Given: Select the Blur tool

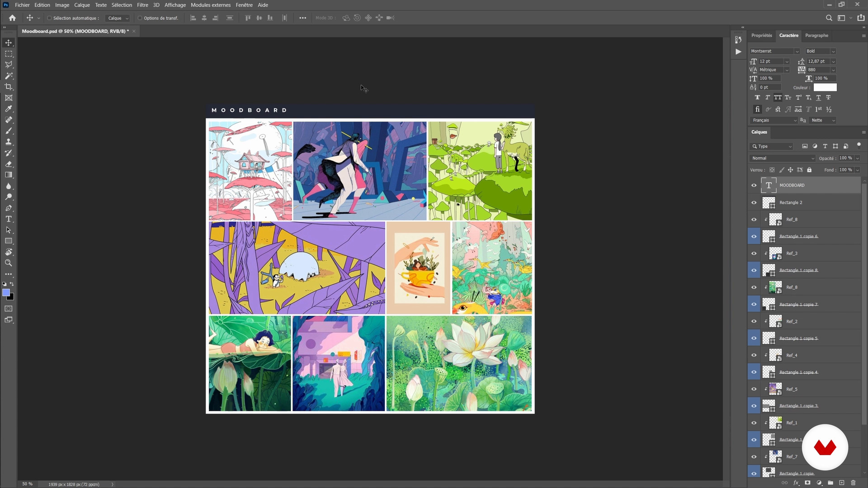Looking at the screenshot, I should pos(9,186).
